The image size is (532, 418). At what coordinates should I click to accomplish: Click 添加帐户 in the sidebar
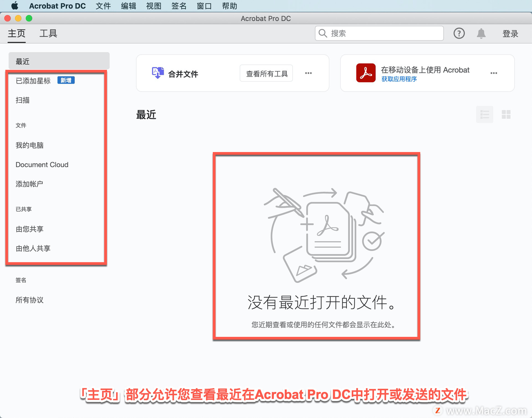[x=29, y=184]
